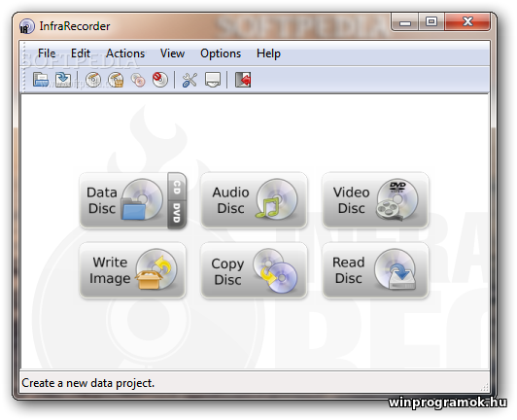Open the View menu
Image resolution: width=517 pixels, height=420 pixels.
(172, 53)
